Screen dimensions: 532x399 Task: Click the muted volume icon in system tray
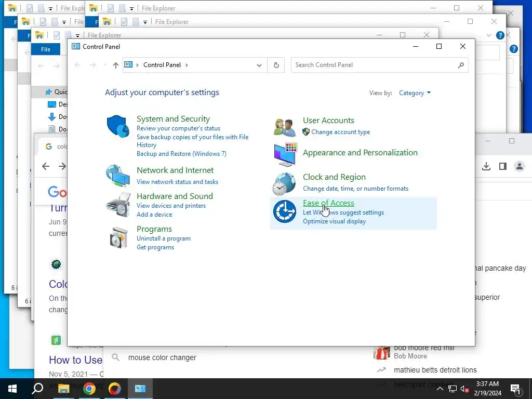(465, 389)
